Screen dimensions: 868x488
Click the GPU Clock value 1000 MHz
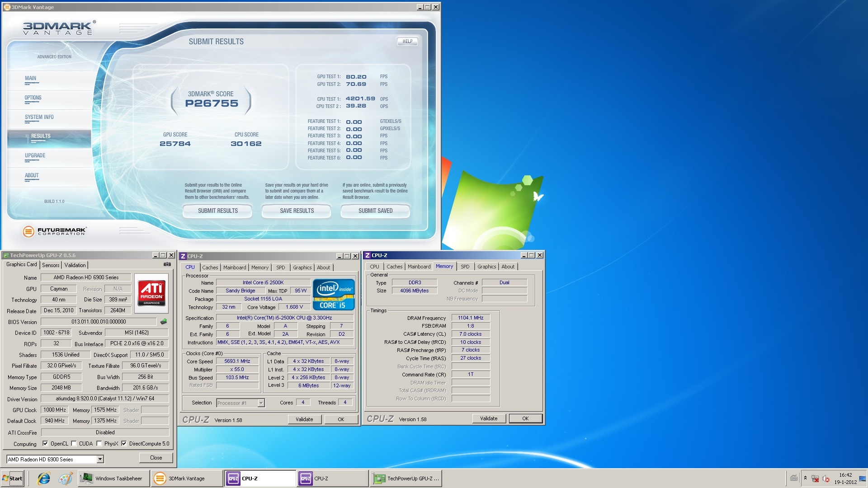(55, 410)
